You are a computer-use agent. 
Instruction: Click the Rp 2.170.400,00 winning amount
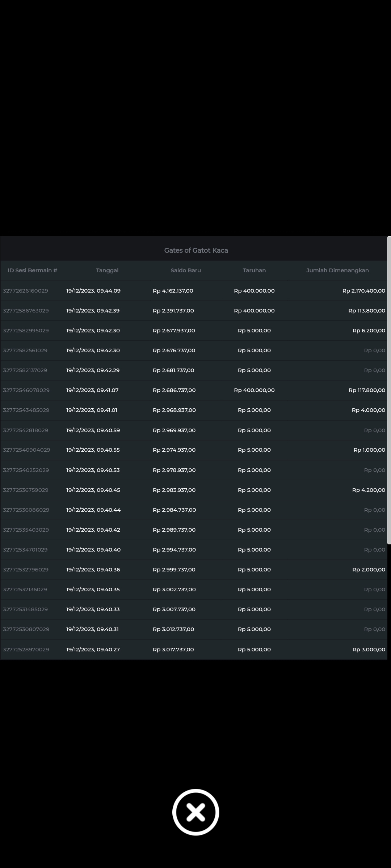(x=363, y=291)
